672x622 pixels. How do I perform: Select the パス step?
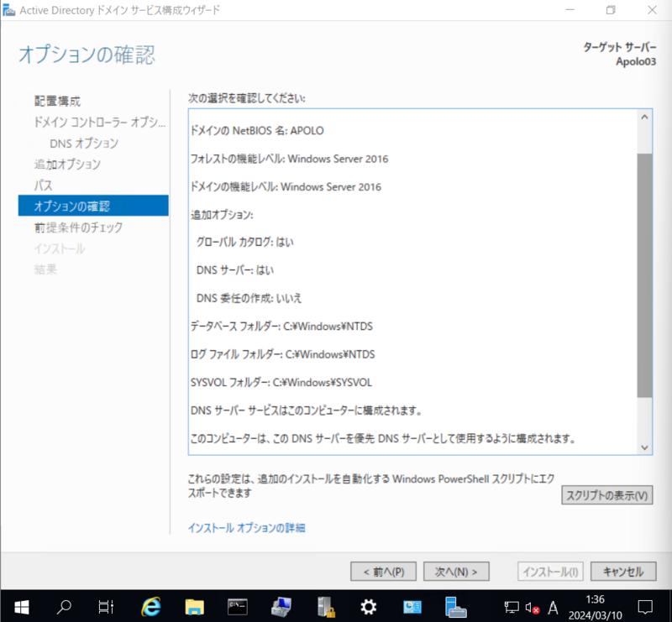tap(44, 185)
